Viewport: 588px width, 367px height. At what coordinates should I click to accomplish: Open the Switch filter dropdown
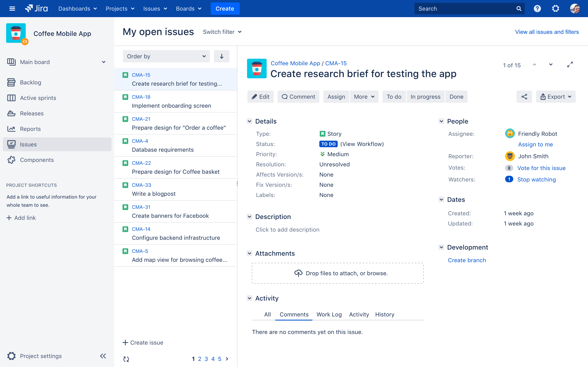(222, 32)
